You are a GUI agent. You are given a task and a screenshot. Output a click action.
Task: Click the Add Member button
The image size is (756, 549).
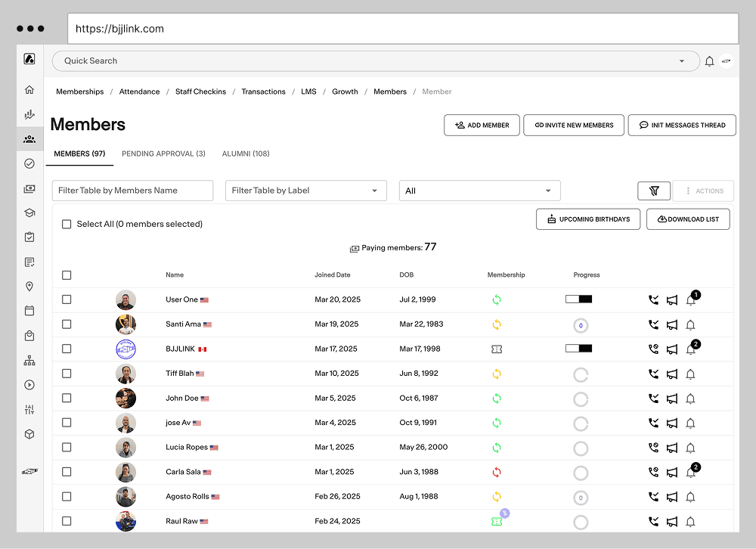(x=482, y=126)
